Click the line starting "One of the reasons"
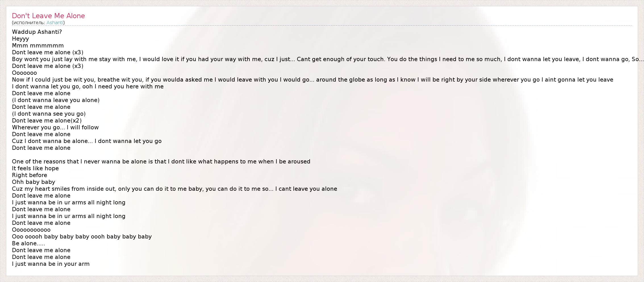Viewport: 644px width, 282px height. click(x=161, y=161)
